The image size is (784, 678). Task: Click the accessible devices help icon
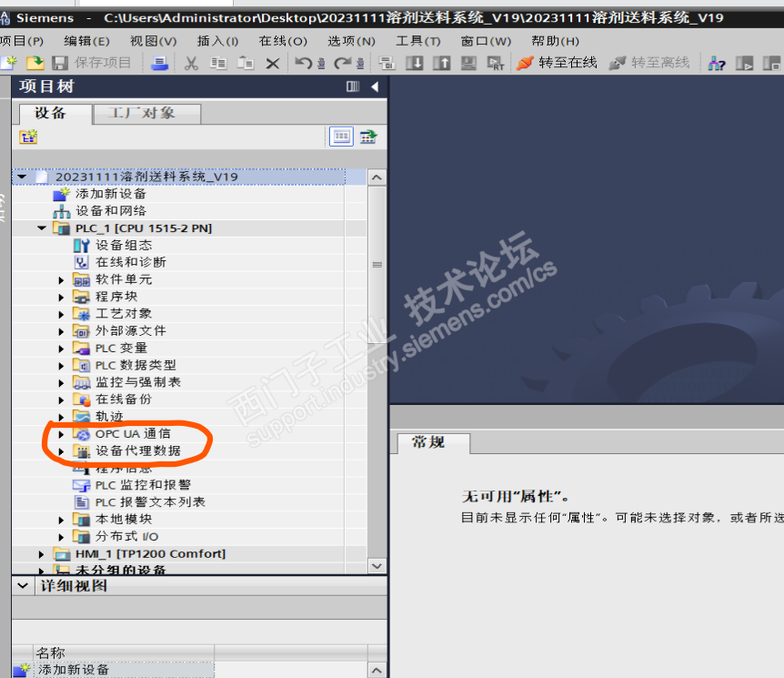pyautogui.click(x=717, y=63)
